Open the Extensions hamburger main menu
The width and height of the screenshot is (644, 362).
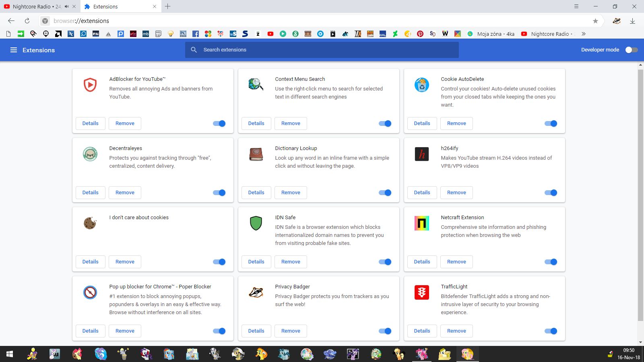[x=14, y=50]
